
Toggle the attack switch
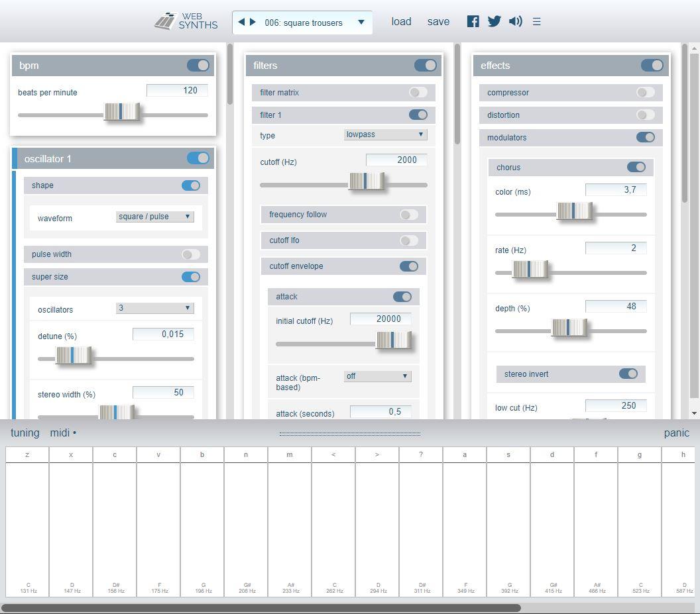402,297
